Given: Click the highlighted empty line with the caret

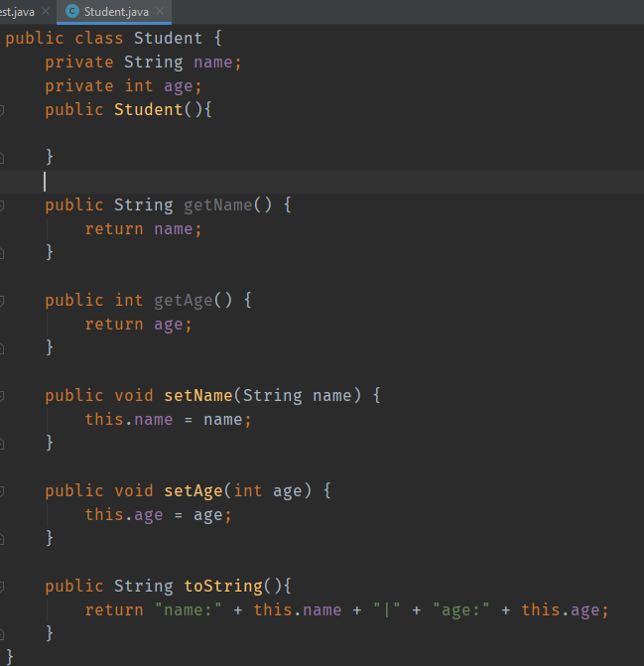Looking at the screenshot, I should (322, 182).
